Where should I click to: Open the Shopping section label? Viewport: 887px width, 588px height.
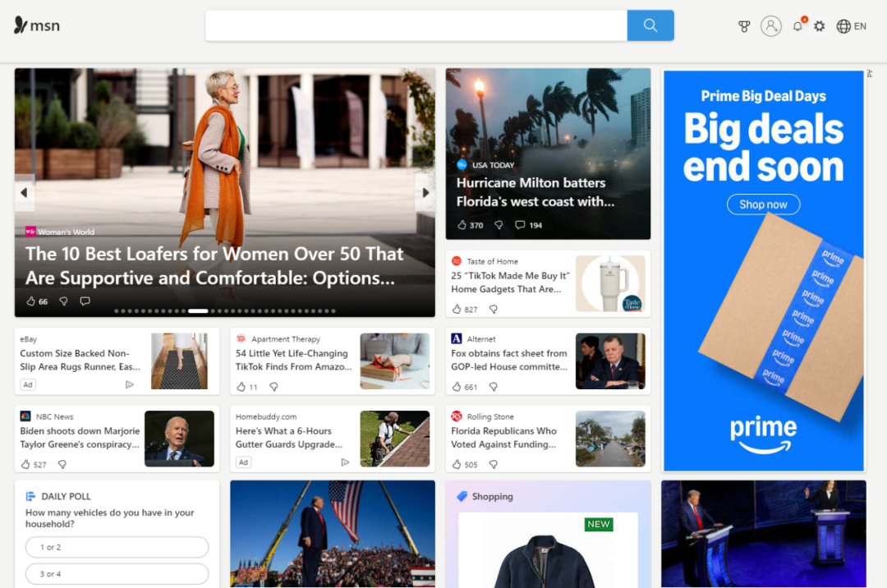(493, 496)
